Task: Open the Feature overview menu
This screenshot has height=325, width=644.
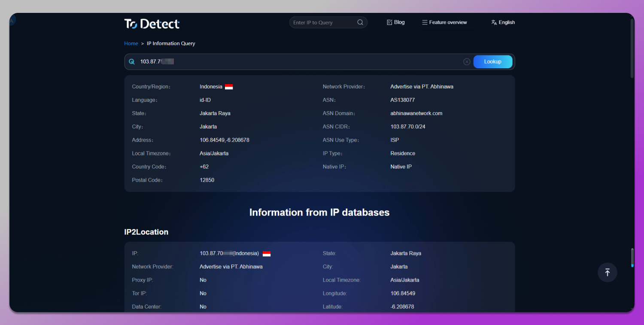Action: pyautogui.click(x=448, y=22)
